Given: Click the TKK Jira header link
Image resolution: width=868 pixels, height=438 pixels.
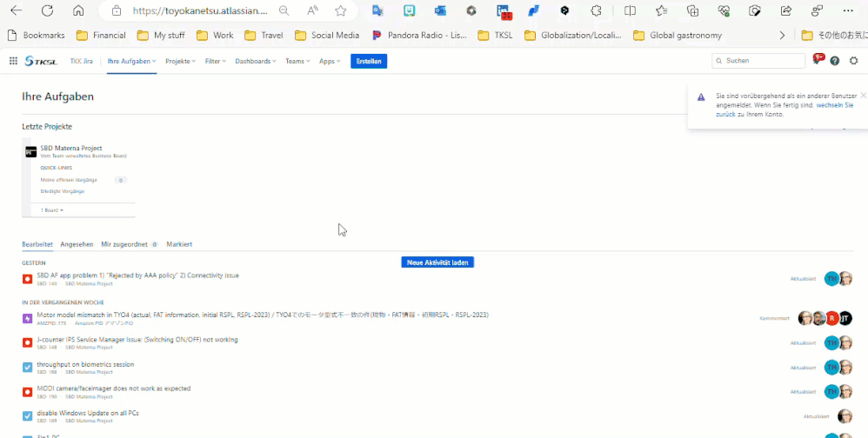Looking at the screenshot, I should click(x=82, y=62).
